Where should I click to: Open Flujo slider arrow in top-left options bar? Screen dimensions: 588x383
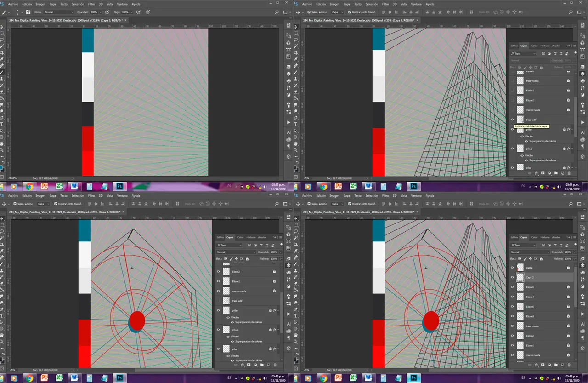[x=131, y=12]
